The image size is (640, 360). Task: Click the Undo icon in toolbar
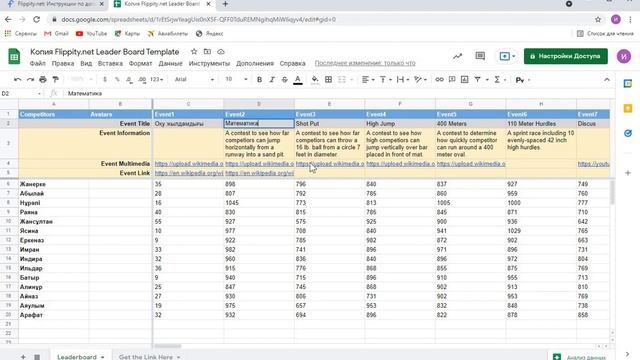click(17, 80)
